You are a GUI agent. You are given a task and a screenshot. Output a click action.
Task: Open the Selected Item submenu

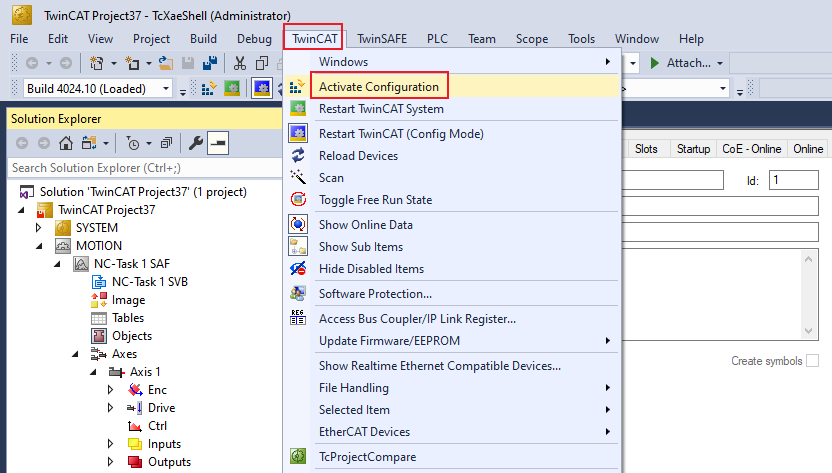point(454,410)
